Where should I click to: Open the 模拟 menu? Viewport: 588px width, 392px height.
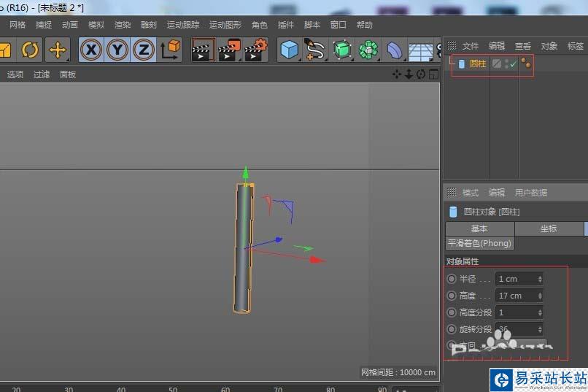point(96,25)
